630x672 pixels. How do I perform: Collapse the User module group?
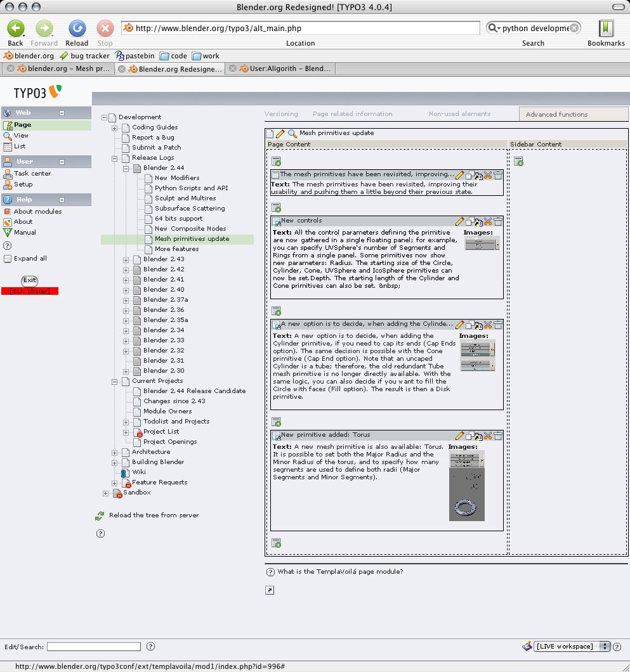click(x=62, y=162)
